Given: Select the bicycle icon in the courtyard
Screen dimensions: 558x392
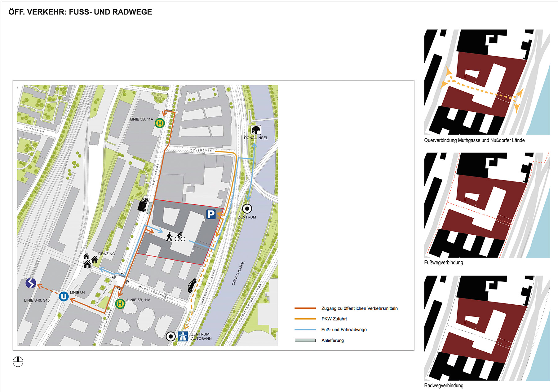Looking at the screenshot, I should [x=180, y=237].
